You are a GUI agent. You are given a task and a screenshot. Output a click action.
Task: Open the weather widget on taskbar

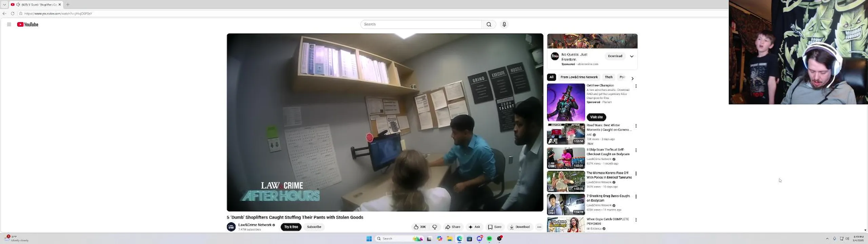point(17,239)
